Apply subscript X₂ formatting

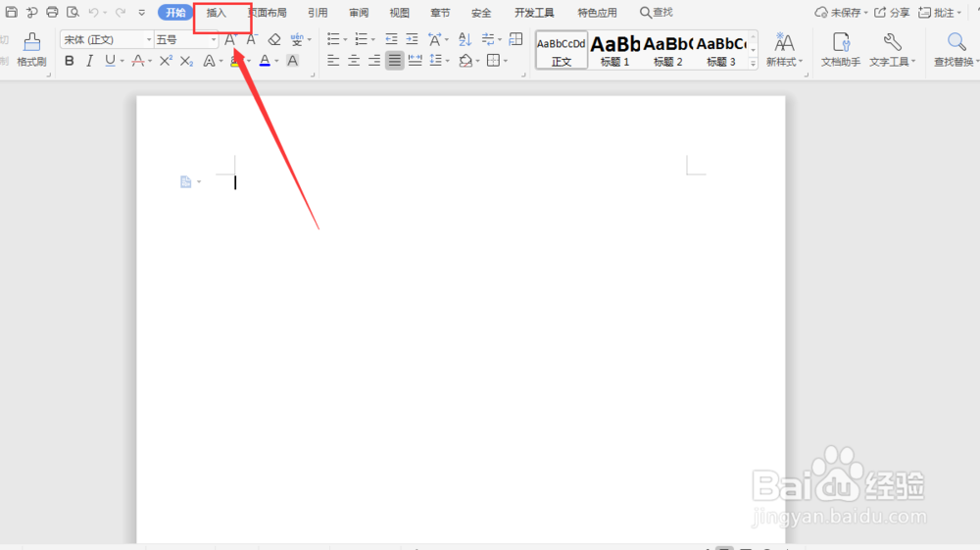(x=186, y=61)
